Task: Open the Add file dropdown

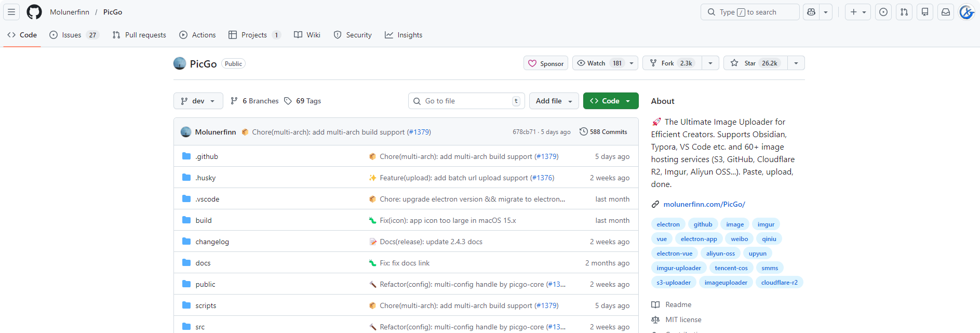Action: coord(554,101)
